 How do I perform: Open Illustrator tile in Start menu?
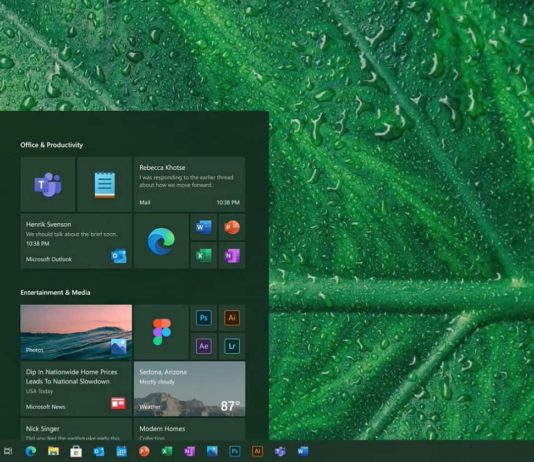(x=232, y=318)
